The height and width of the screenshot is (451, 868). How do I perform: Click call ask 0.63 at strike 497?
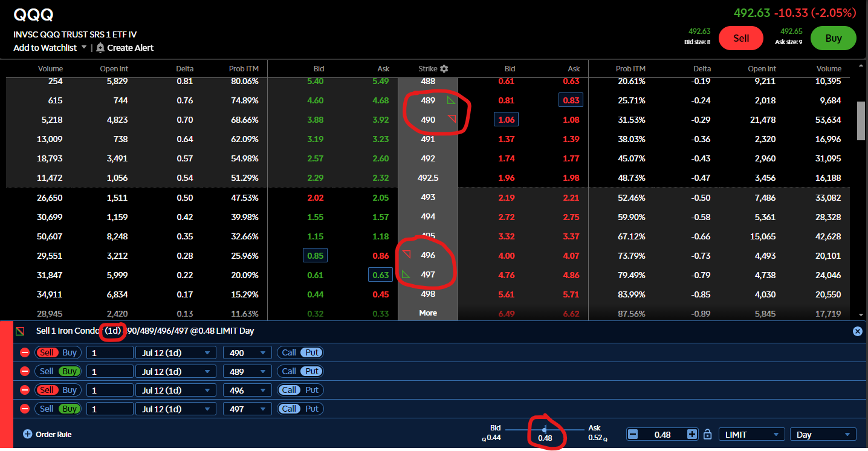[381, 275]
